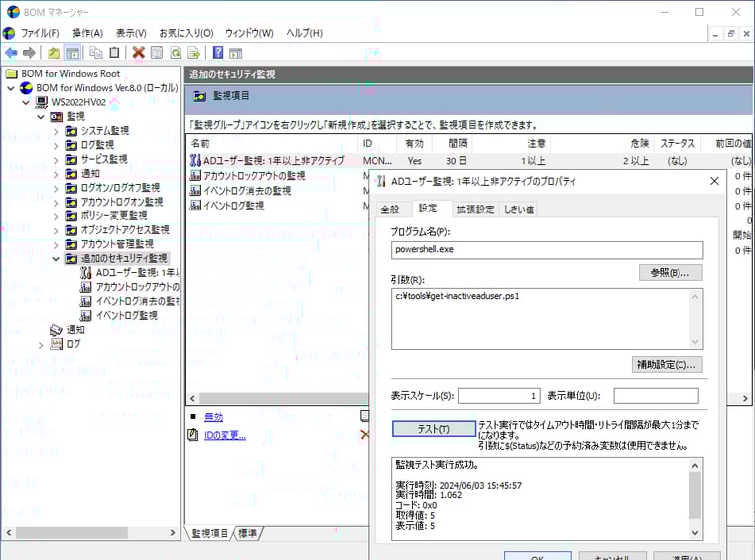The width and height of the screenshot is (755, 560).
Task: Collapse the 監視 tree node
Action: (41, 117)
